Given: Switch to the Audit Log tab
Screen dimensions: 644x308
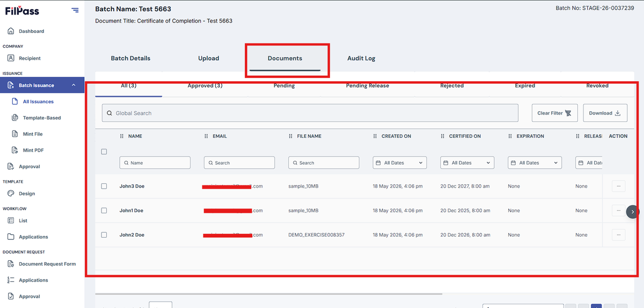Looking at the screenshot, I should coord(361,58).
